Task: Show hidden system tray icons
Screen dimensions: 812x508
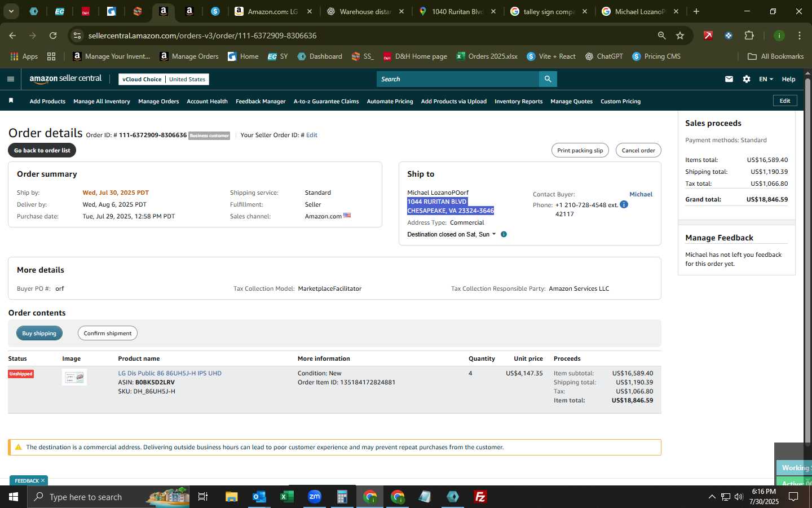Action: [712, 497]
